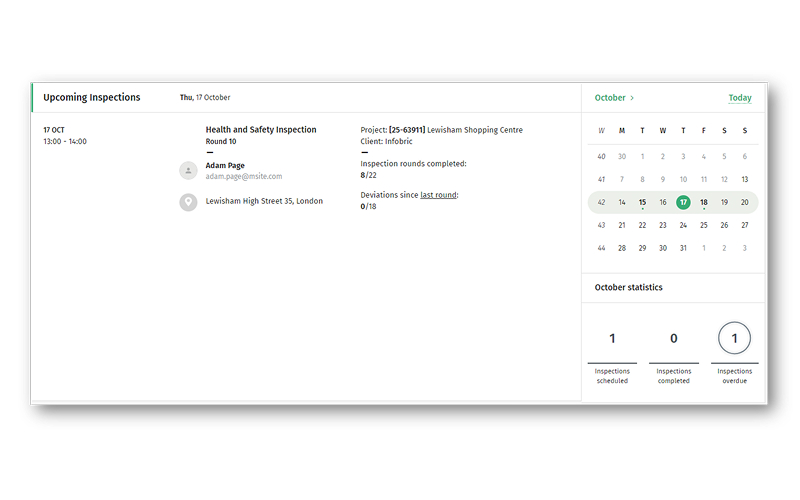The width and height of the screenshot is (800, 500).
Task: Click the Upcoming Inspections heading
Action: click(x=91, y=97)
